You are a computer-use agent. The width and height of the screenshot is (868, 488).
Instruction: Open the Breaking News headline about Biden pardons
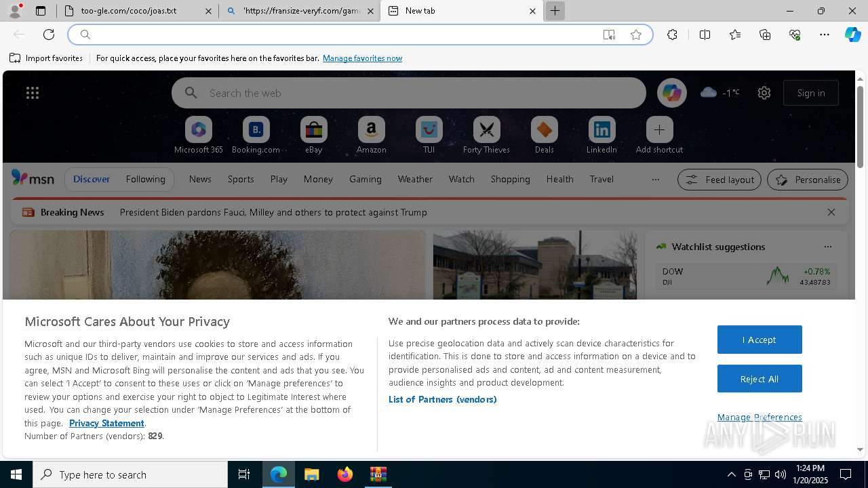coord(273,212)
